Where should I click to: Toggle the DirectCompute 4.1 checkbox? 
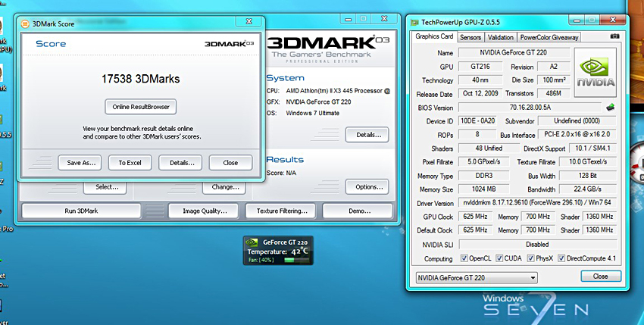click(x=561, y=258)
